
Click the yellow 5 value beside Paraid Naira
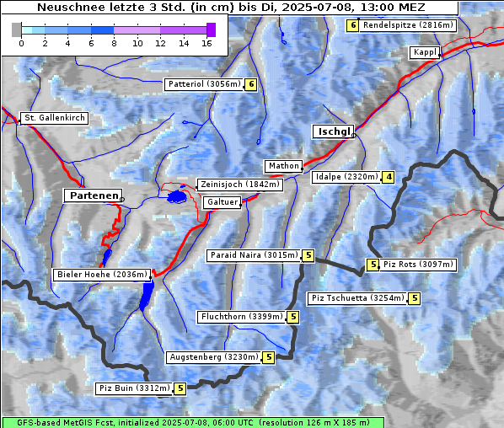click(308, 255)
